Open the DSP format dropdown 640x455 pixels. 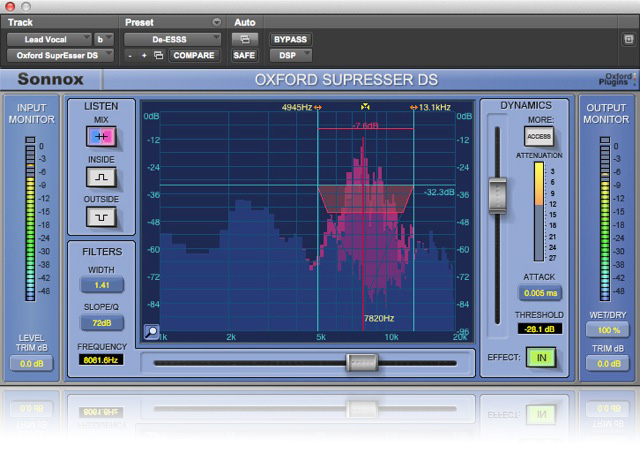pos(290,55)
